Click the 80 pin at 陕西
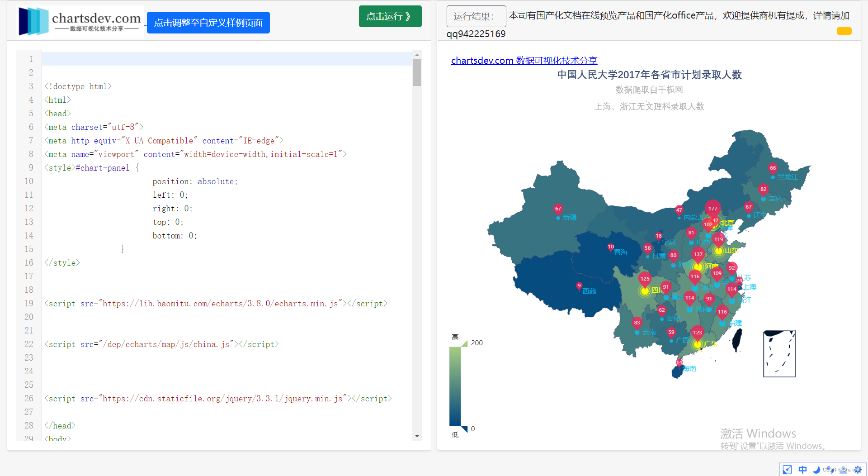The image size is (868, 476). tap(674, 256)
